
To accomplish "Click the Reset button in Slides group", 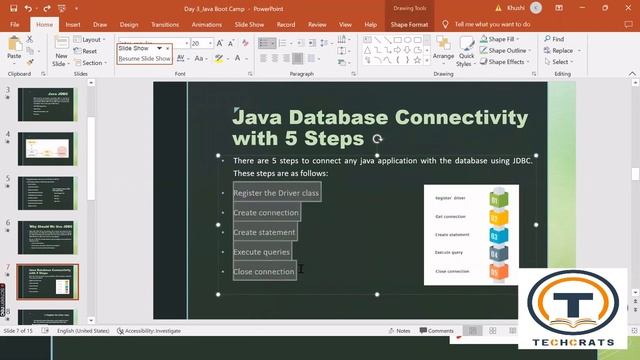I will pos(85,51).
